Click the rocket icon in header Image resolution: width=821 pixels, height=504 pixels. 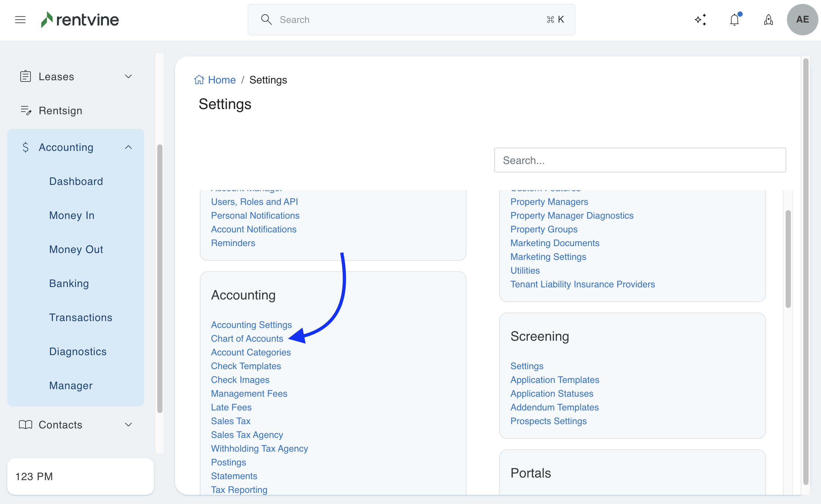768,20
